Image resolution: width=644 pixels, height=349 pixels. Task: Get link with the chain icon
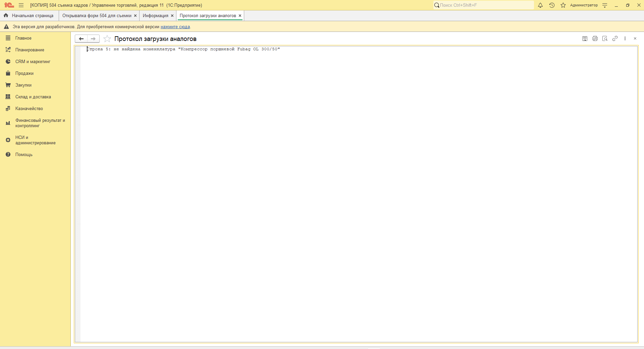(615, 39)
